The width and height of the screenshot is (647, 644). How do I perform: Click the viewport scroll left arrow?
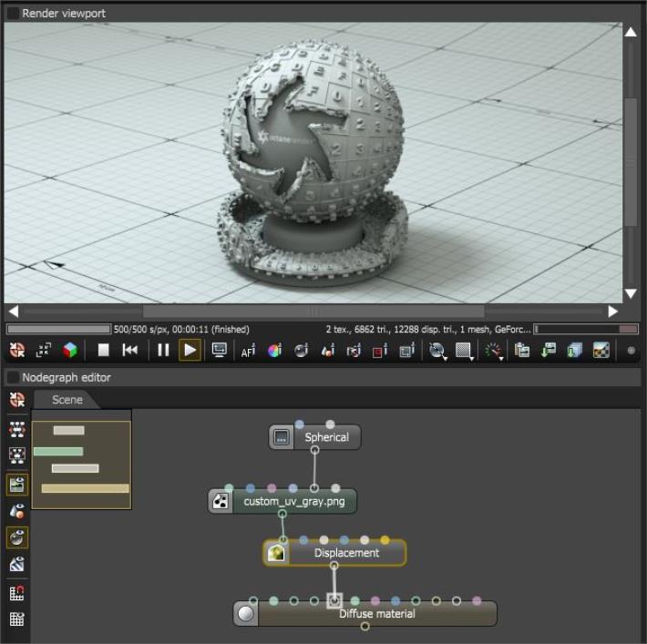pyautogui.click(x=13, y=312)
